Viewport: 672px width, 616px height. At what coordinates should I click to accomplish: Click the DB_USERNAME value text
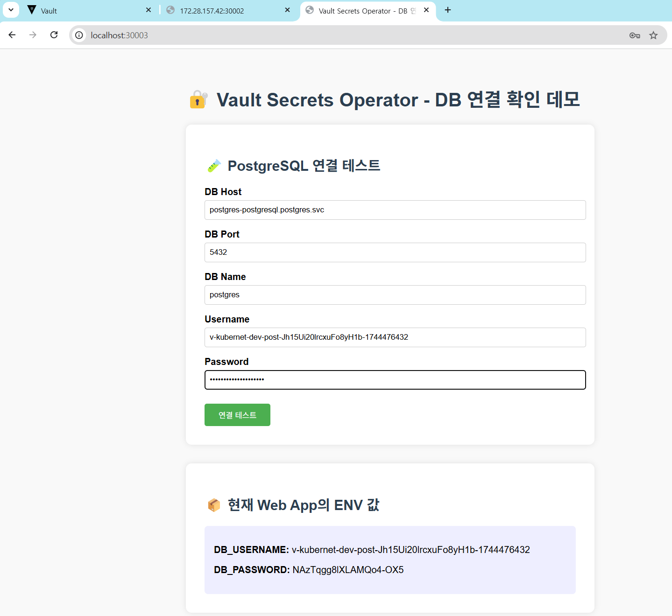point(411,550)
